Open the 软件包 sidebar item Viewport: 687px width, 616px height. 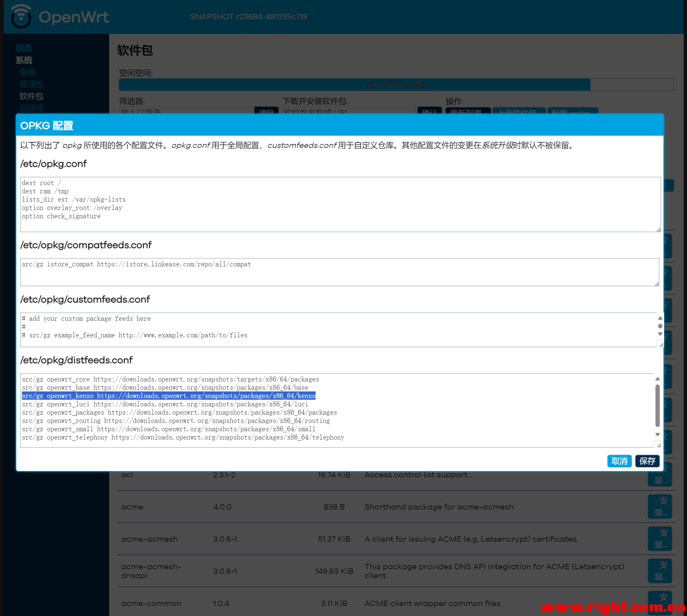[x=31, y=96]
